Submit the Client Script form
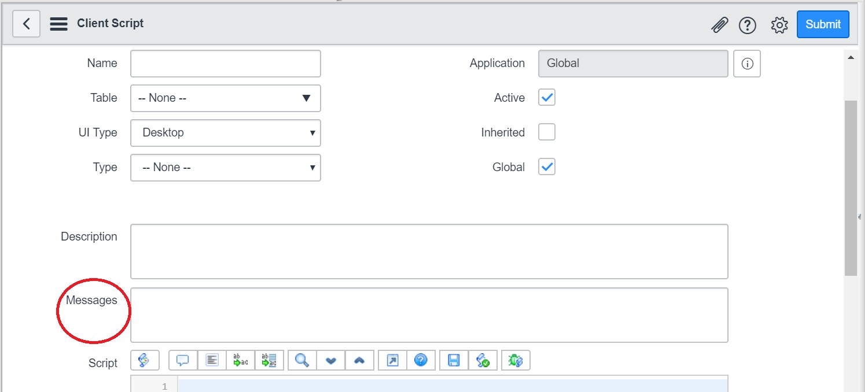Image resolution: width=868 pixels, height=392 pixels. (x=823, y=24)
